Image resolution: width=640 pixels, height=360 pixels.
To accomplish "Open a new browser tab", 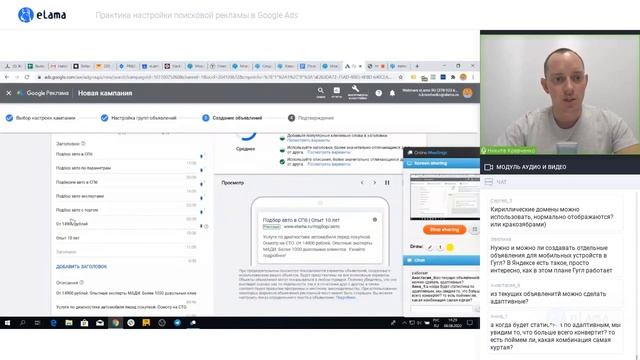I will (x=417, y=66).
